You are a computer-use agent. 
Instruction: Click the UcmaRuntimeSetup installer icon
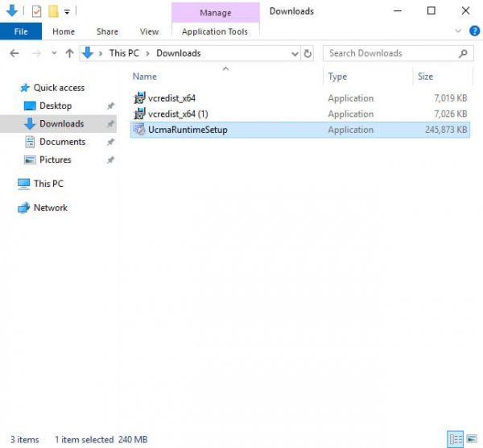tap(139, 130)
